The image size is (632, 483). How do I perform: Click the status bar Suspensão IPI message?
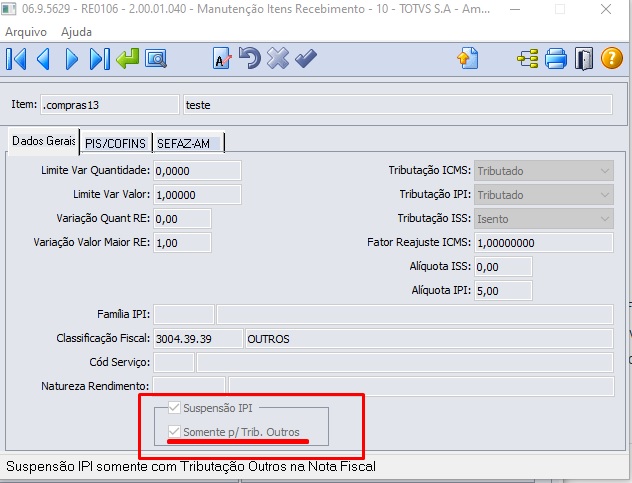(191, 466)
